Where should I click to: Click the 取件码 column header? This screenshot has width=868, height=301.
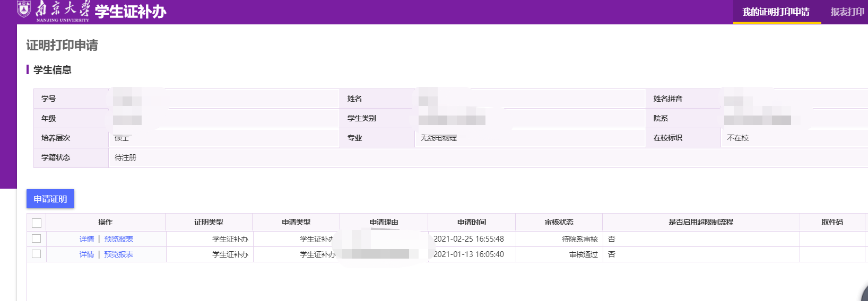(x=832, y=223)
